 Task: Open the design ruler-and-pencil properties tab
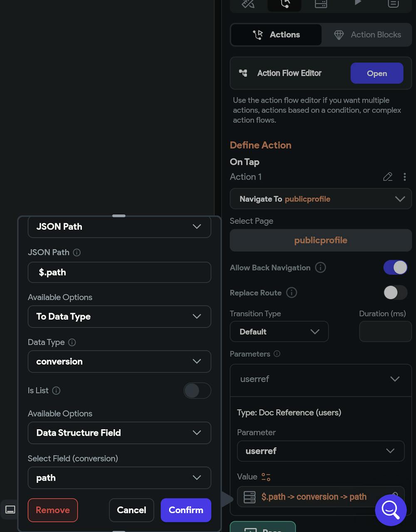248,4
